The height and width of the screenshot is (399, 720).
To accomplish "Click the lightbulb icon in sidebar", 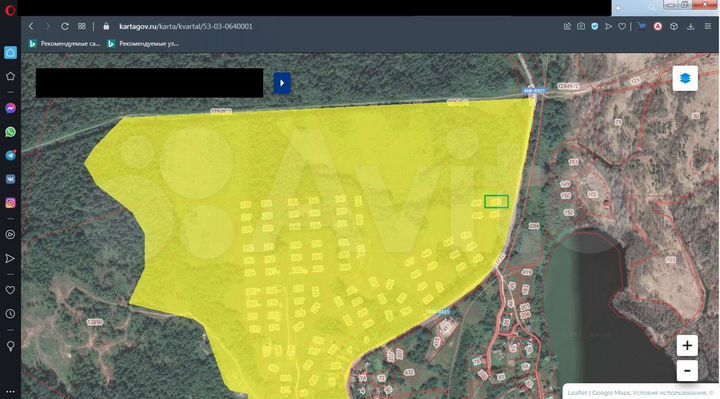I will [10, 346].
